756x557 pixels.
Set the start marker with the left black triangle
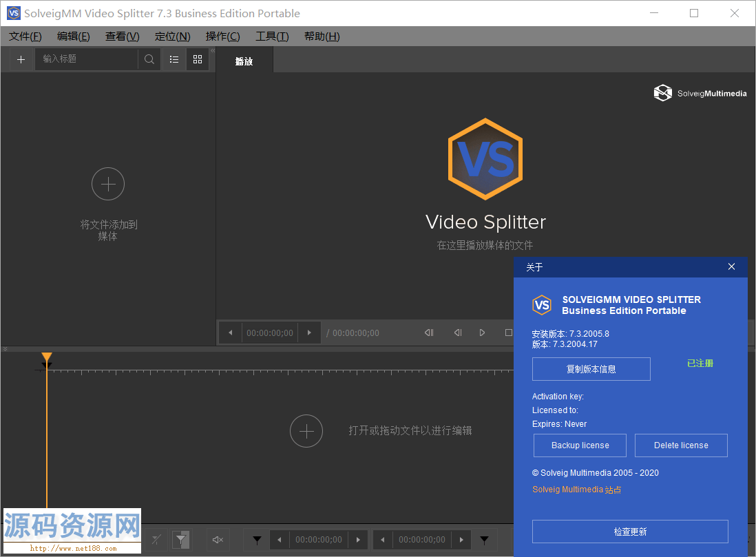pyautogui.click(x=257, y=540)
